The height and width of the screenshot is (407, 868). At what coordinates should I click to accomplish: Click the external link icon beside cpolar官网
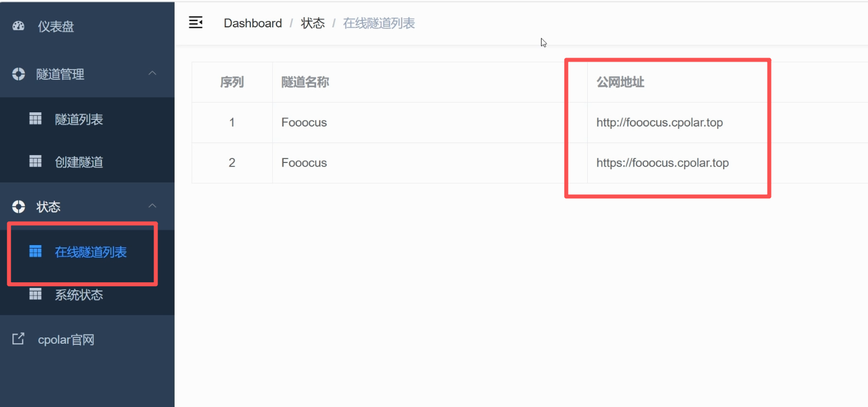(x=18, y=339)
